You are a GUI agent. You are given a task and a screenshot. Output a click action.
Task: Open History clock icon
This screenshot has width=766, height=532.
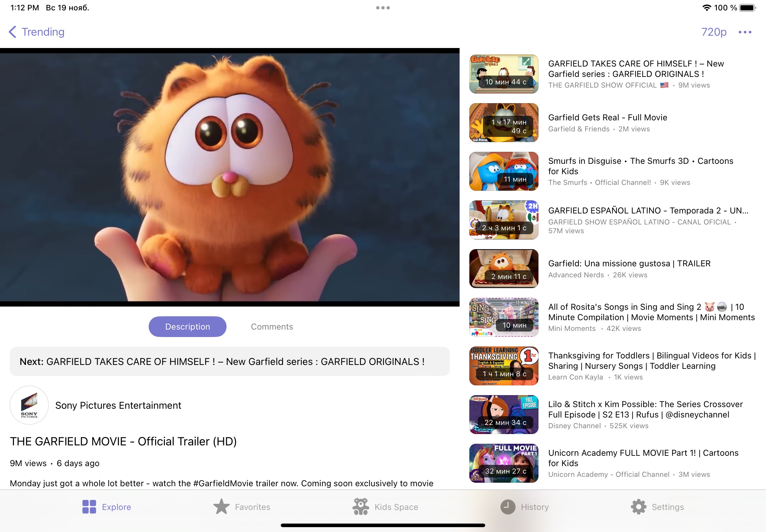point(508,507)
